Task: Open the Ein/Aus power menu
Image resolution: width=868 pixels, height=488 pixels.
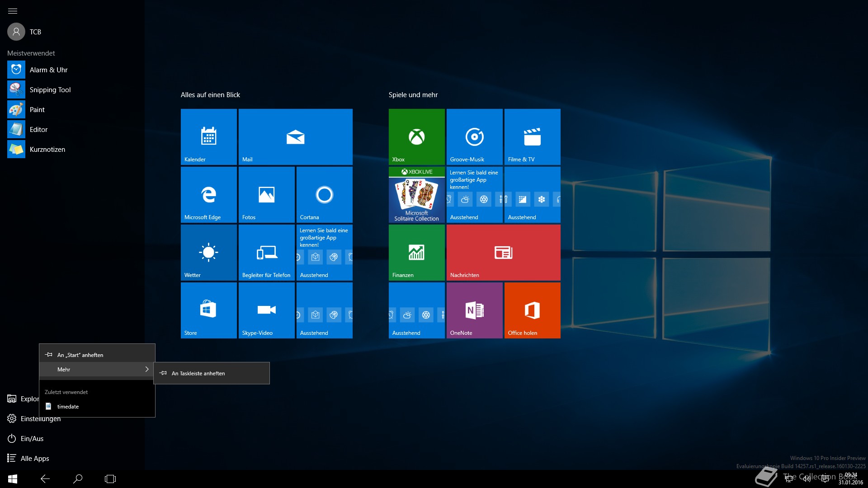Action: (25, 438)
